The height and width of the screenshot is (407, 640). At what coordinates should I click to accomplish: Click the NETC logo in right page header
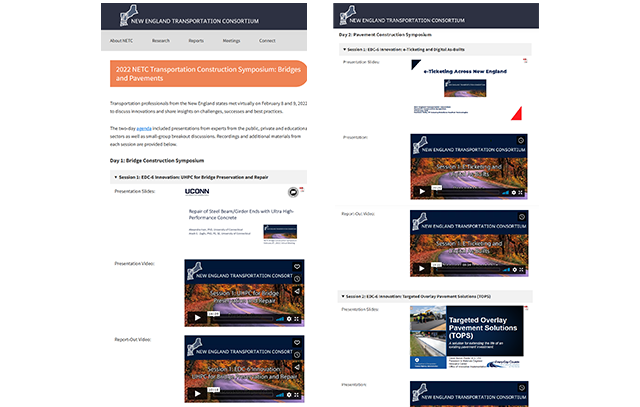tap(402, 15)
